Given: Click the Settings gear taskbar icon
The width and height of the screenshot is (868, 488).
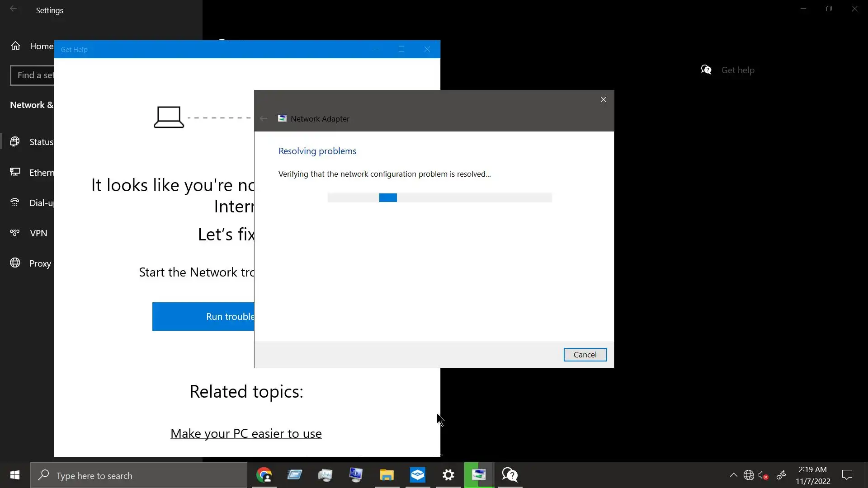Looking at the screenshot, I should click(448, 475).
